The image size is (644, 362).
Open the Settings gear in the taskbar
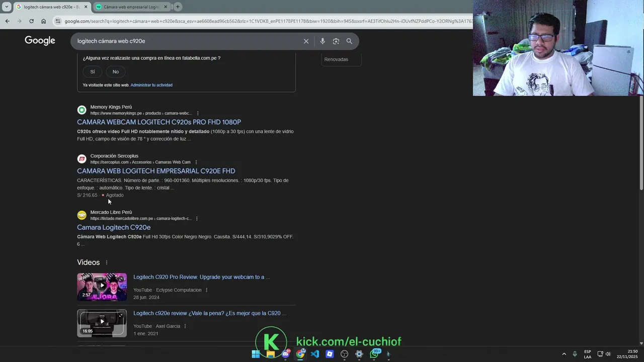coord(359,354)
